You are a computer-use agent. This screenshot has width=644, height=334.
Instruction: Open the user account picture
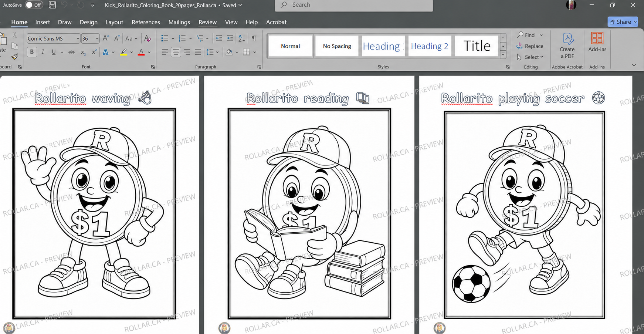click(x=571, y=5)
